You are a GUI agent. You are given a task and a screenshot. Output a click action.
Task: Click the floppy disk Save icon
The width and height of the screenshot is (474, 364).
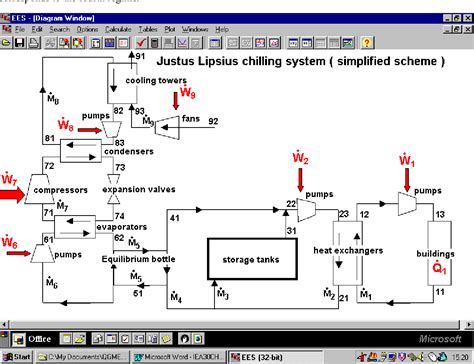tap(20, 43)
